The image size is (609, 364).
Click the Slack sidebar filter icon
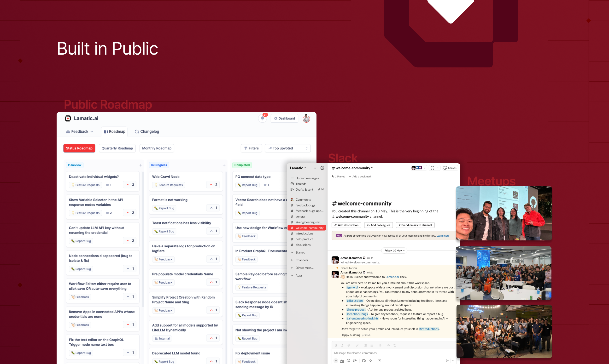click(x=315, y=168)
